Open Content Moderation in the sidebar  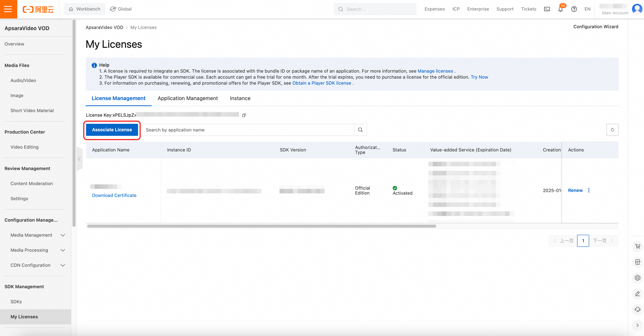pyautogui.click(x=32, y=184)
